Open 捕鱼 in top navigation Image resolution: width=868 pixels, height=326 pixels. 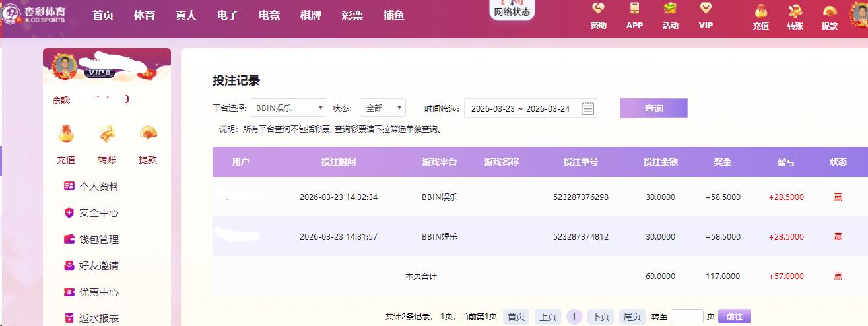coord(394,15)
